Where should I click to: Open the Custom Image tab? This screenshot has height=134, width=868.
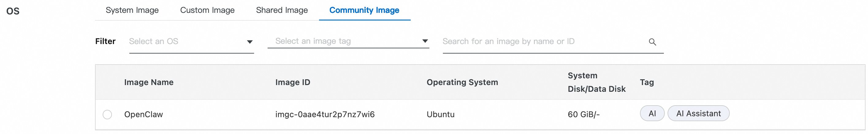(207, 10)
